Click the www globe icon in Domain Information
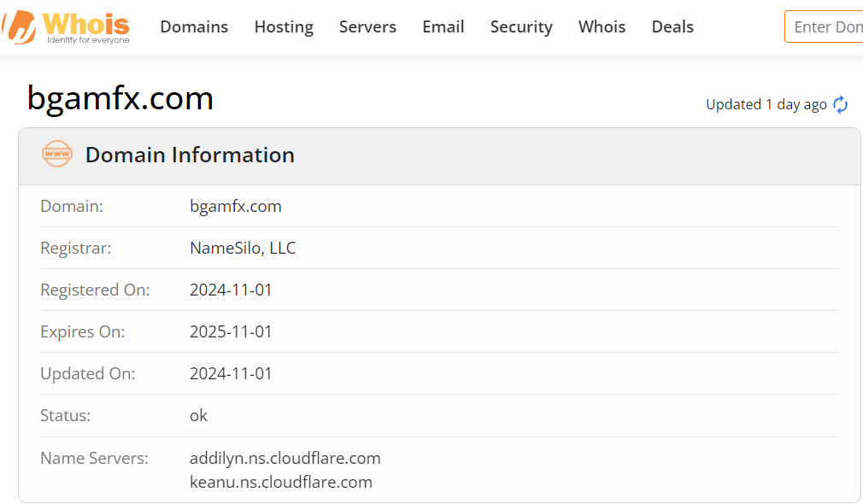 [57, 154]
